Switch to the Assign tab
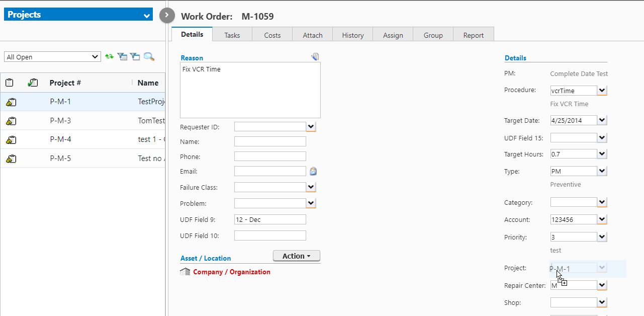The image size is (644, 316). [393, 35]
